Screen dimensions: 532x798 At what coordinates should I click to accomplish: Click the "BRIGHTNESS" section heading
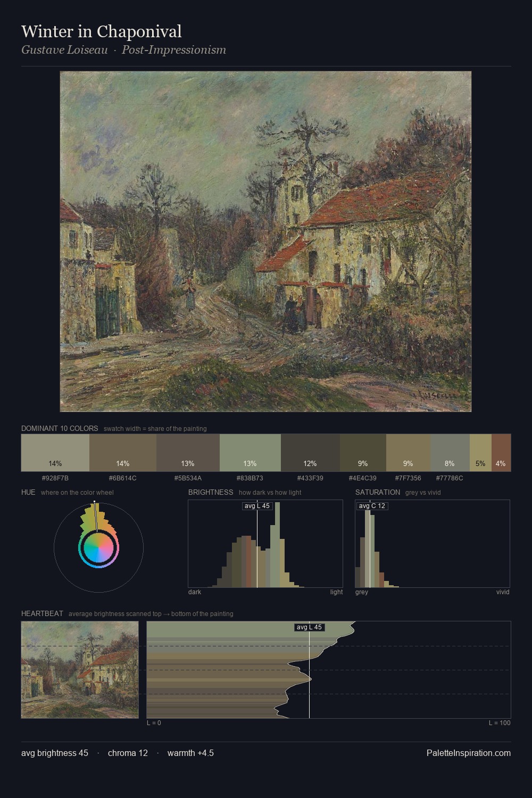(211, 492)
